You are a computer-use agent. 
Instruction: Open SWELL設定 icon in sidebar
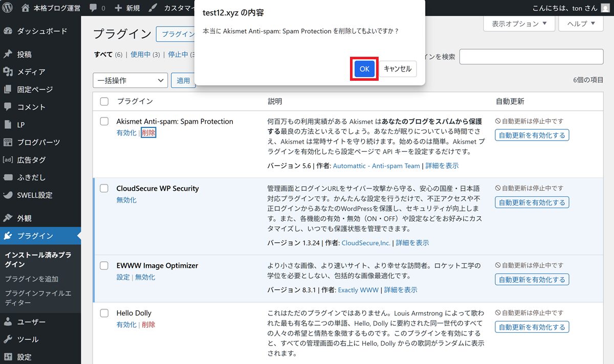click(x=8, y=195)
